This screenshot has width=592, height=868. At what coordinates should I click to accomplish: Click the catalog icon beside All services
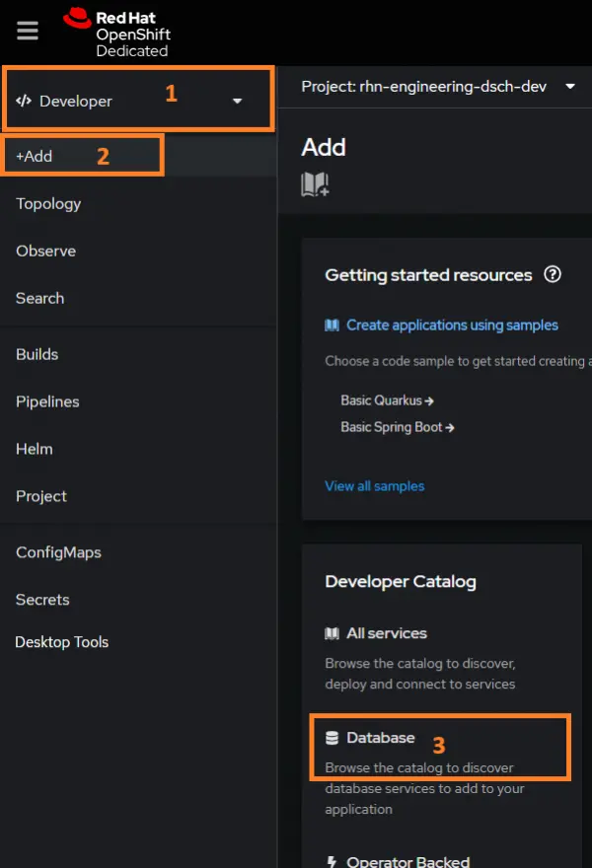click(x=332, y=633)
